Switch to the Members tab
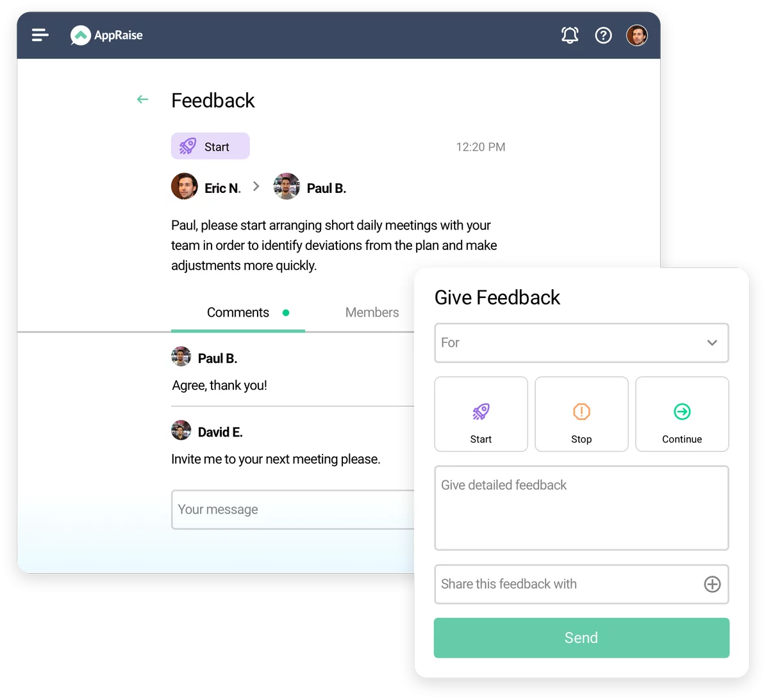The height and width of the screenshot is (700, 766). [x=372, y=313]
